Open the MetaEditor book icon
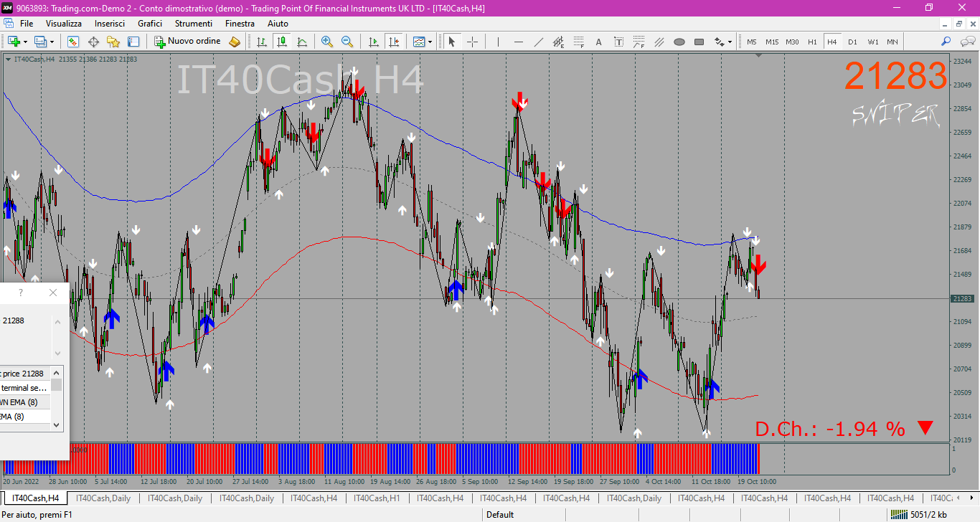 pyautogui.click(x=235, y=42)
